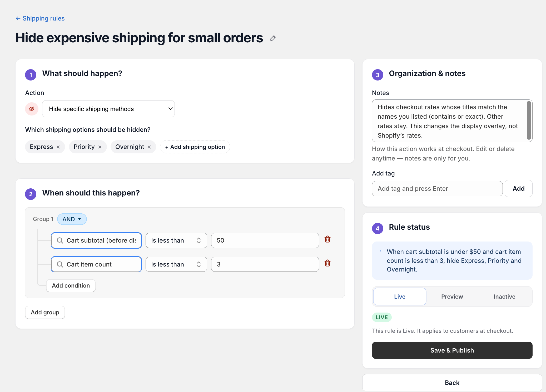
Task: Delete the Cart item count condition row
Action: pos(327,263)
